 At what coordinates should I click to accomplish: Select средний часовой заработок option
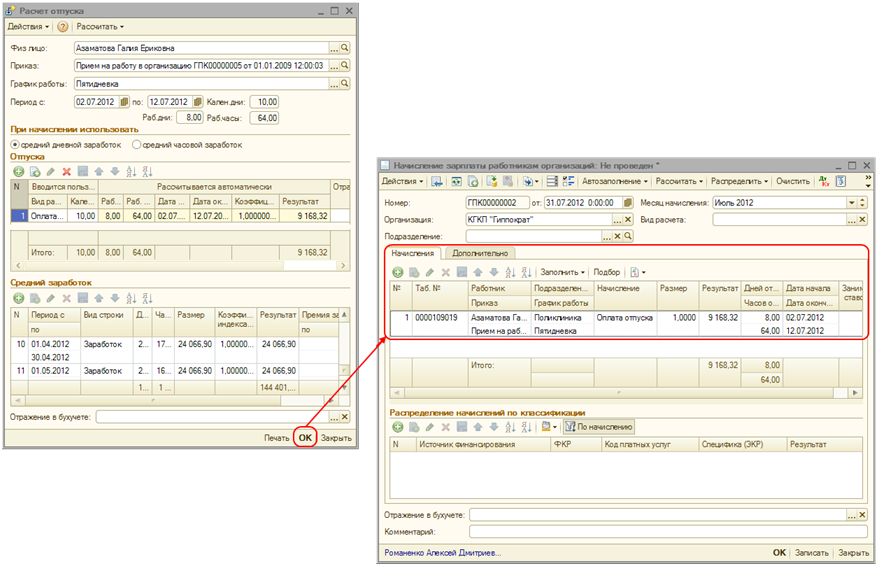click(138, 145)
